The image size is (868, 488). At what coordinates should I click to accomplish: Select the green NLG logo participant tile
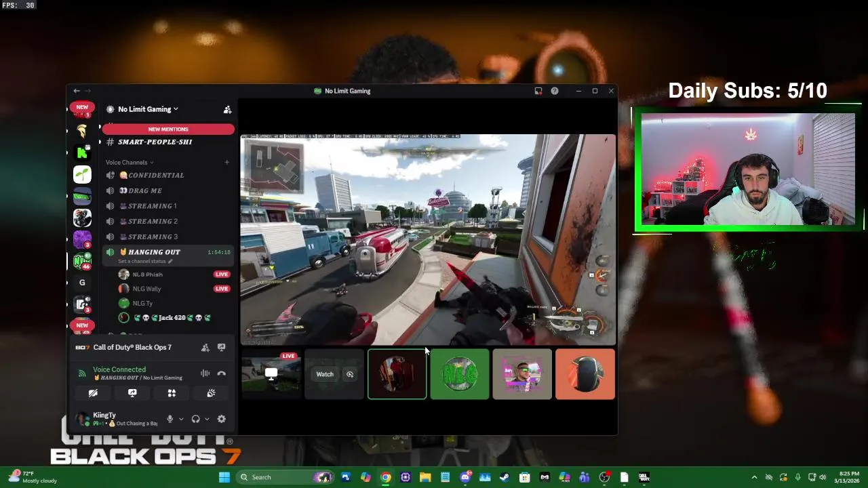[x=460, y=374]
